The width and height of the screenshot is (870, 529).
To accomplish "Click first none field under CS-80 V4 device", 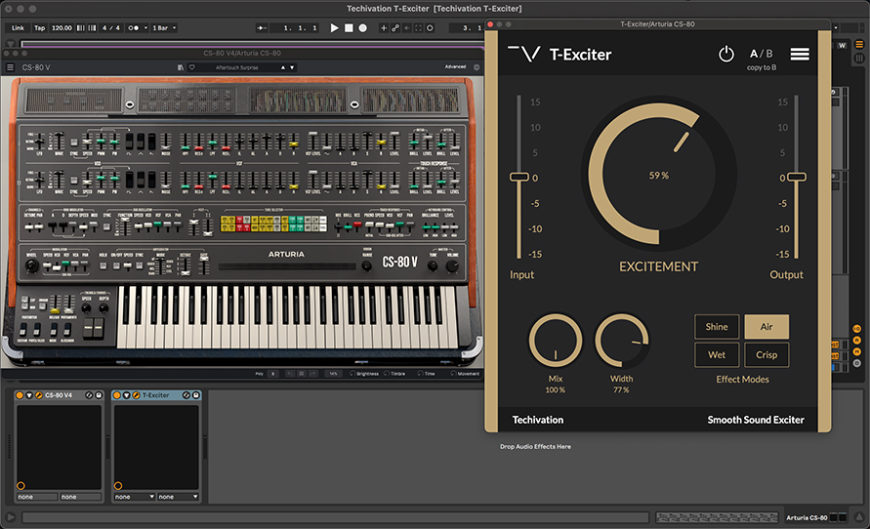I will tap(37, 497).
